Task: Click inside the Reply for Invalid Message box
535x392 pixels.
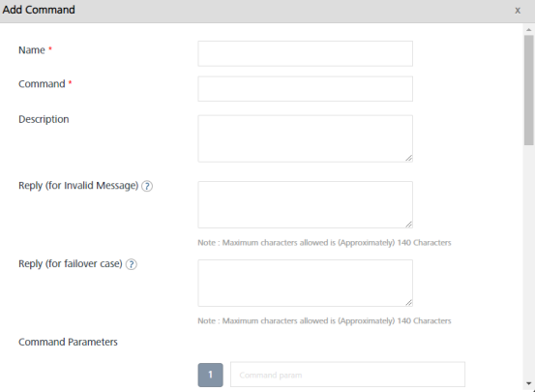Action: coord(305,205)
